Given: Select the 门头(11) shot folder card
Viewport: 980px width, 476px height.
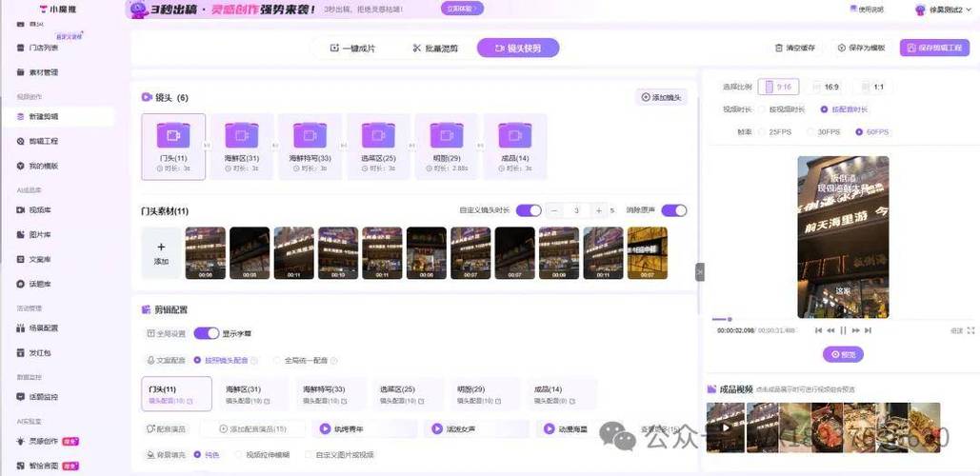Looking at the screenshot, I should pos(173,147).
